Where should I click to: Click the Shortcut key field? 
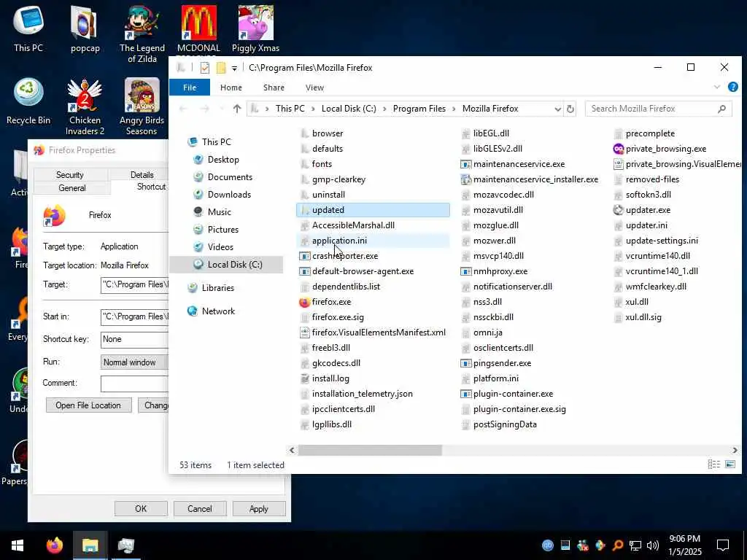click(134, 339)
